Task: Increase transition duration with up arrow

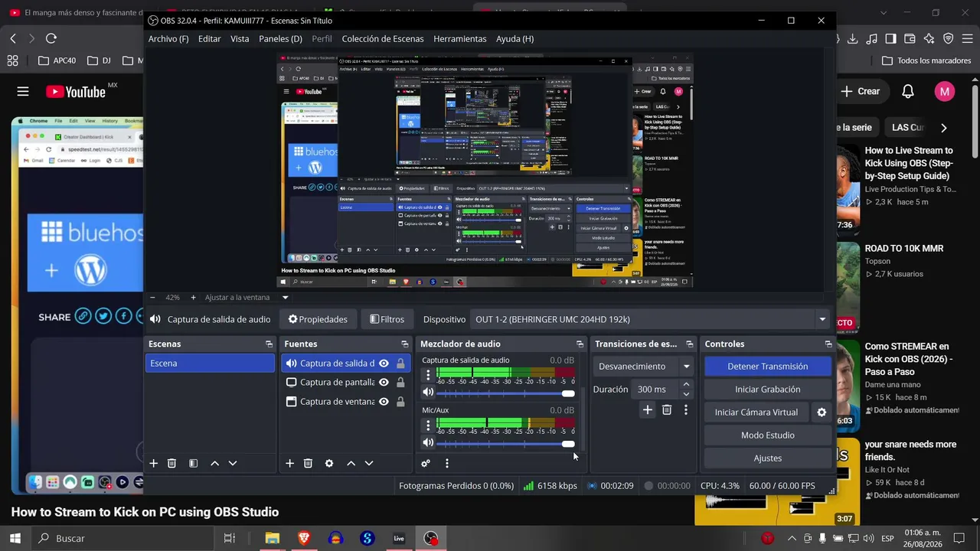Action: click(x=686, y=385)
